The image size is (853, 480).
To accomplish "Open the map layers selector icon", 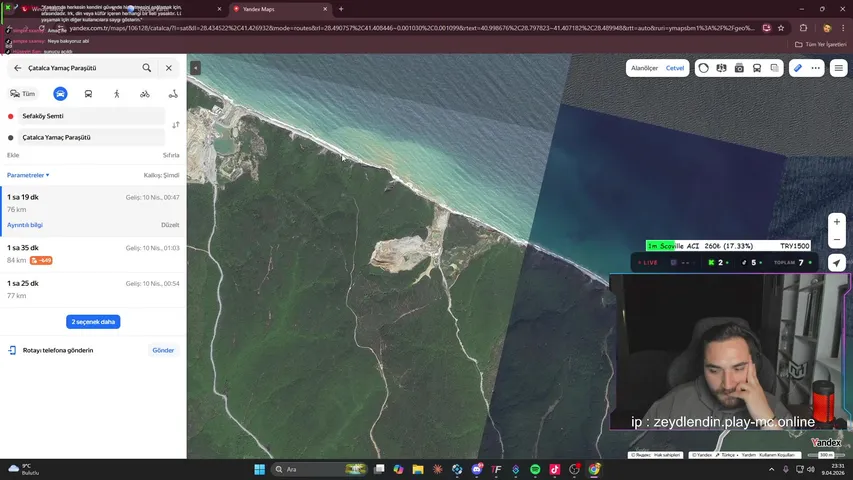I will 775,68.
